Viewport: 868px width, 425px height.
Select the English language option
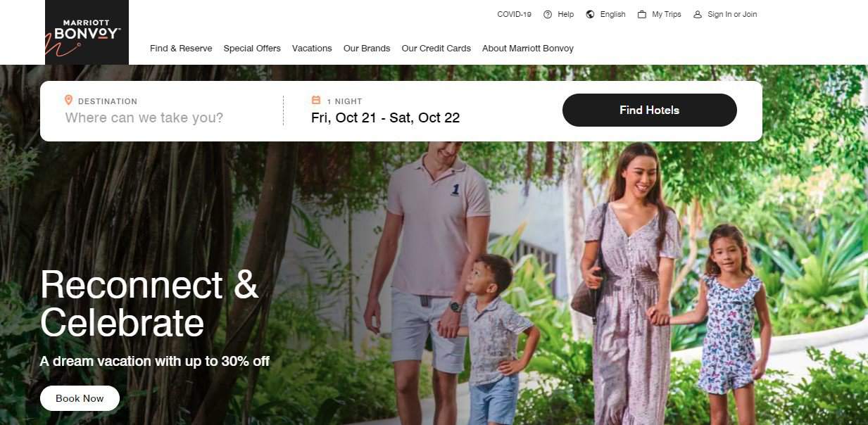(x=613, y=14)
